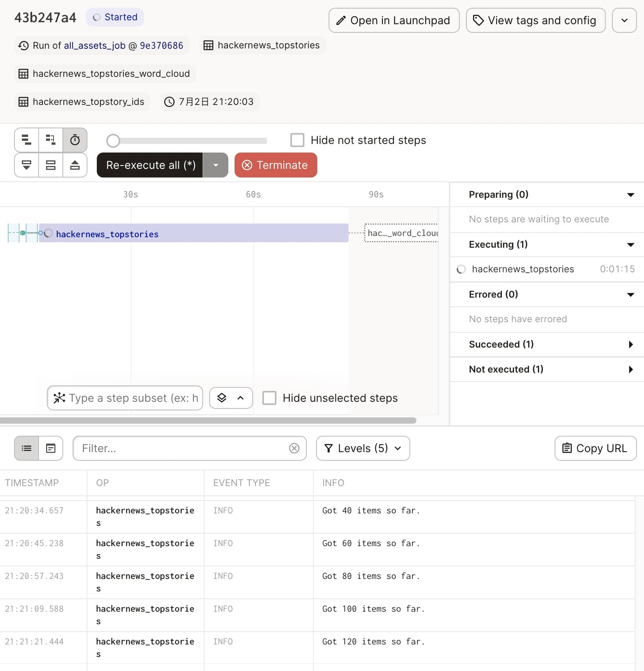This screenshot has width=644, height=671.
Task: Expand the Not executed (1) section
Action: coord(630,369)
